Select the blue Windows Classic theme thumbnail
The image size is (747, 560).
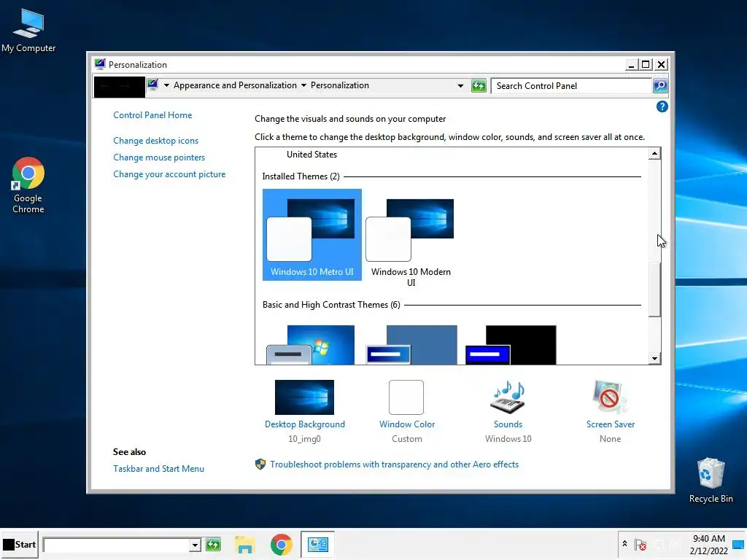(x=411, y=345)
